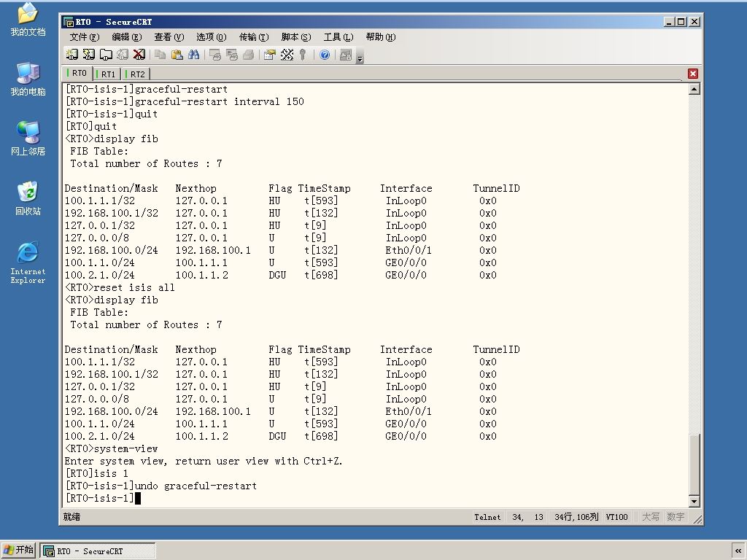Viewport: 747px width, 560px height.
Task: Switch to the RT1 session tab
Action: 107,74
